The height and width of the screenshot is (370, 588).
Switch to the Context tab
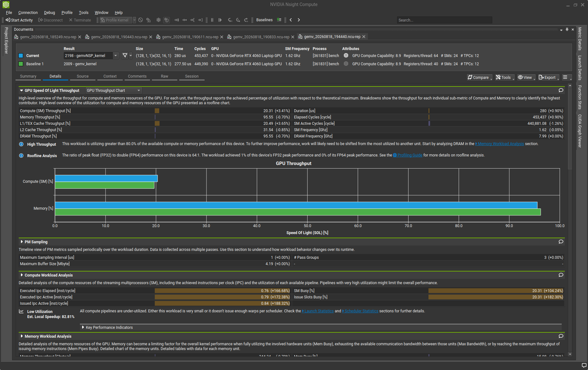coord(110,76)
